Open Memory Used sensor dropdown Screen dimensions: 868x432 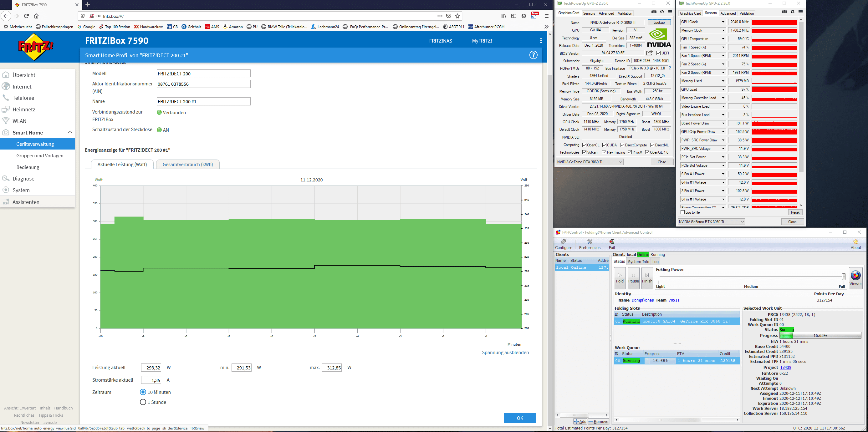(x=723, y=81)
